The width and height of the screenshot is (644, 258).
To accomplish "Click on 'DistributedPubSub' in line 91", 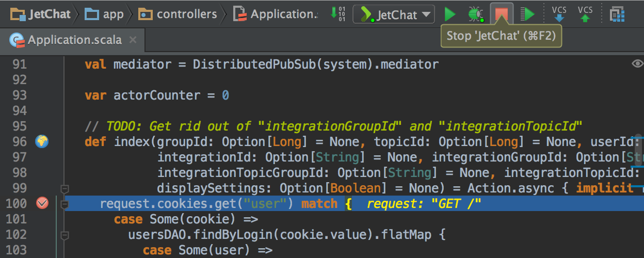I will click(x=254, y=64).
